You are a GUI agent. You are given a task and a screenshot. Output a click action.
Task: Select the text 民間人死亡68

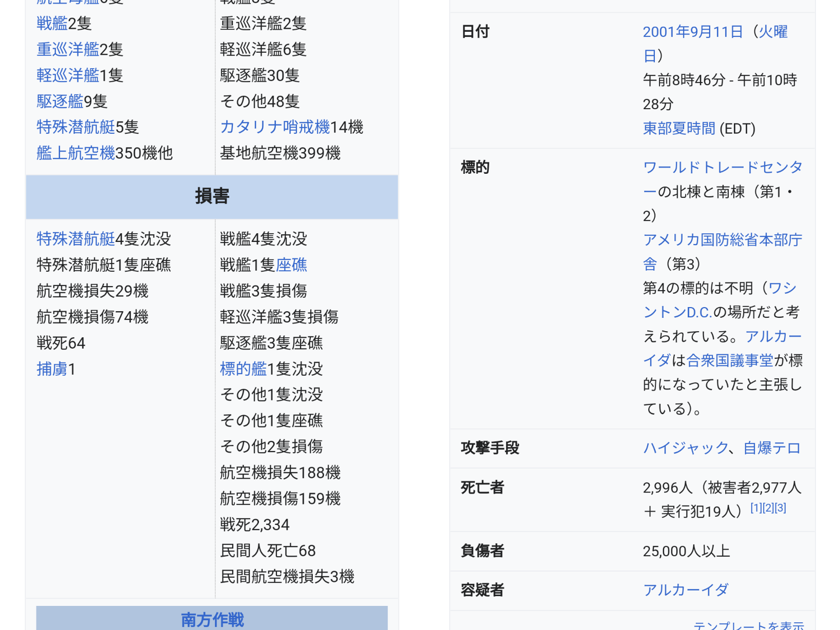pyautogui.click(x=268, y=551)
